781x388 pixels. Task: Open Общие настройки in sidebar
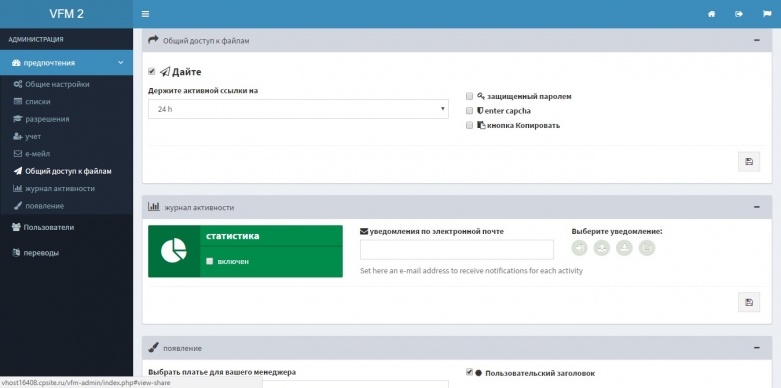(57, 84)
